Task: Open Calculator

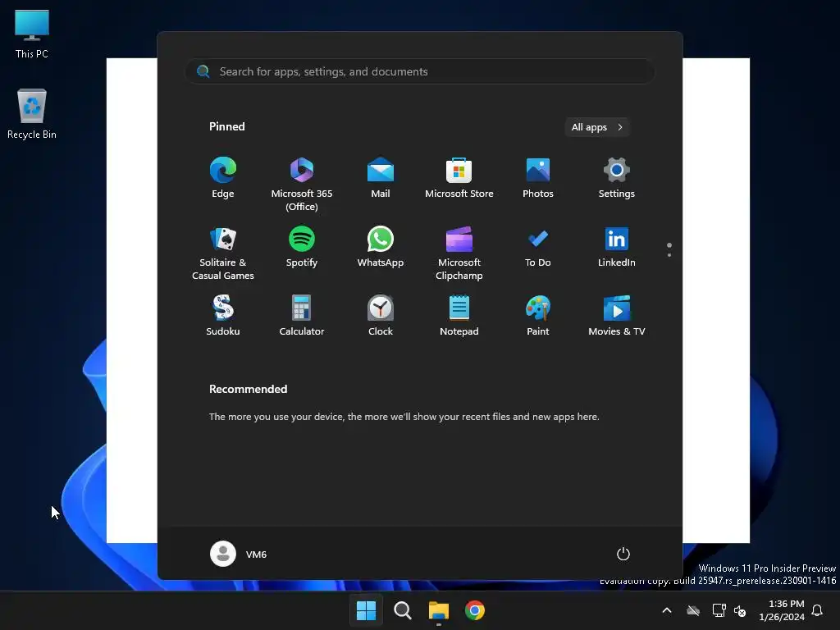Action: pos(302,316)
